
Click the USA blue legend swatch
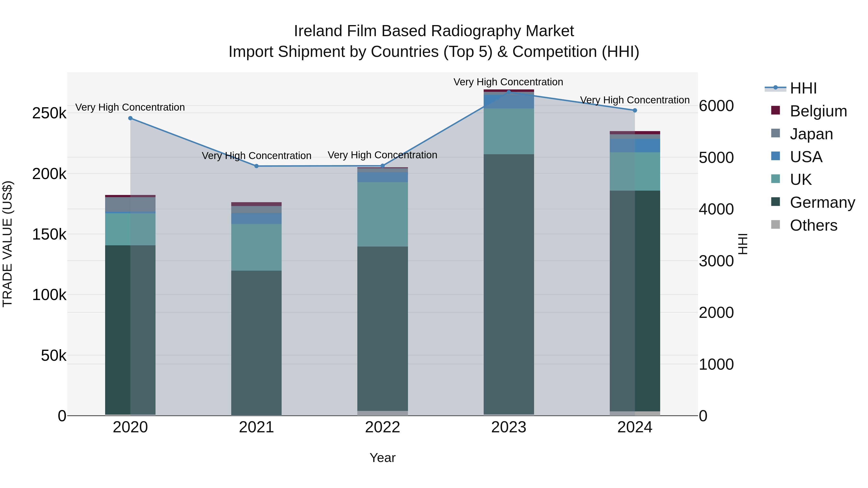coord(775,156)
